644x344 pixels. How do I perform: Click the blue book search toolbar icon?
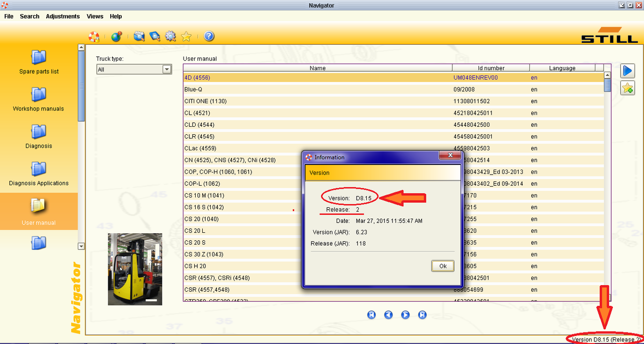pos(155,36)
